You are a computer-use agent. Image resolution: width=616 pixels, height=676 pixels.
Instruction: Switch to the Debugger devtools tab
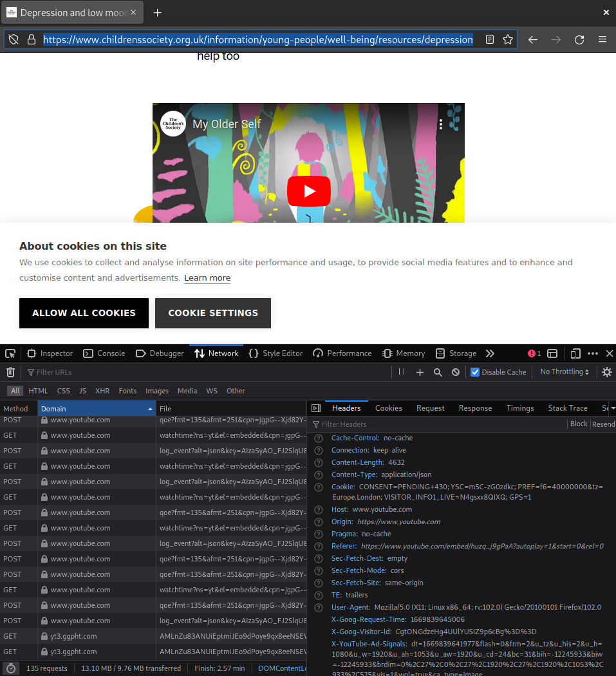point(160,353)
